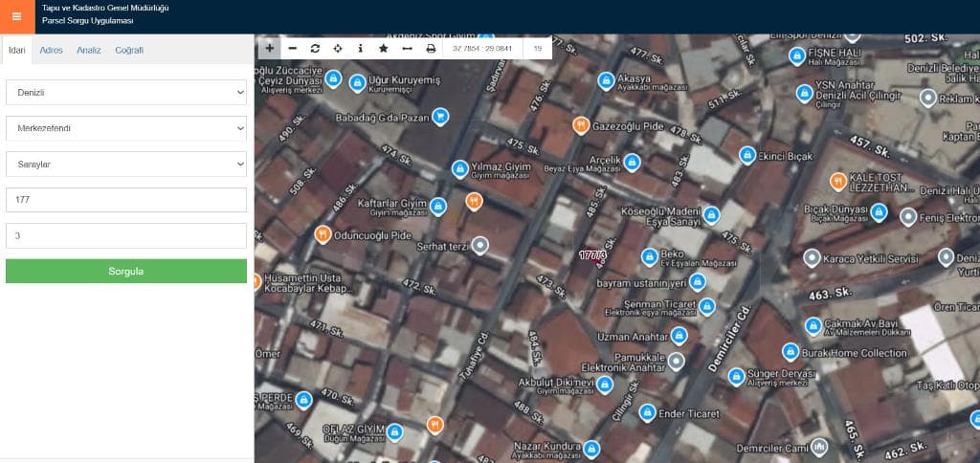980x463 pixels.
Task: Click the FİŞNE HALI store marker
Action: pyautogui.click(x=797, y=56)
